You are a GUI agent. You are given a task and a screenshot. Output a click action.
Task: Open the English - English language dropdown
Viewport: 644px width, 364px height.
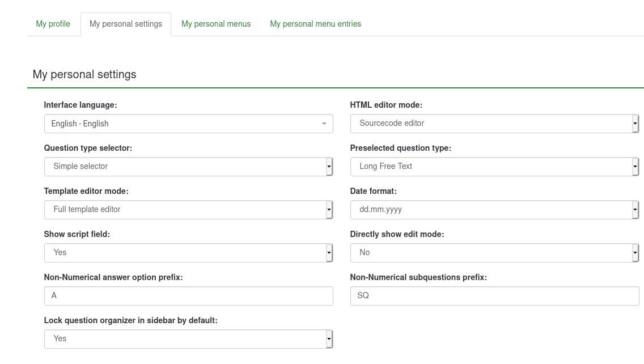tap(188, 124)
